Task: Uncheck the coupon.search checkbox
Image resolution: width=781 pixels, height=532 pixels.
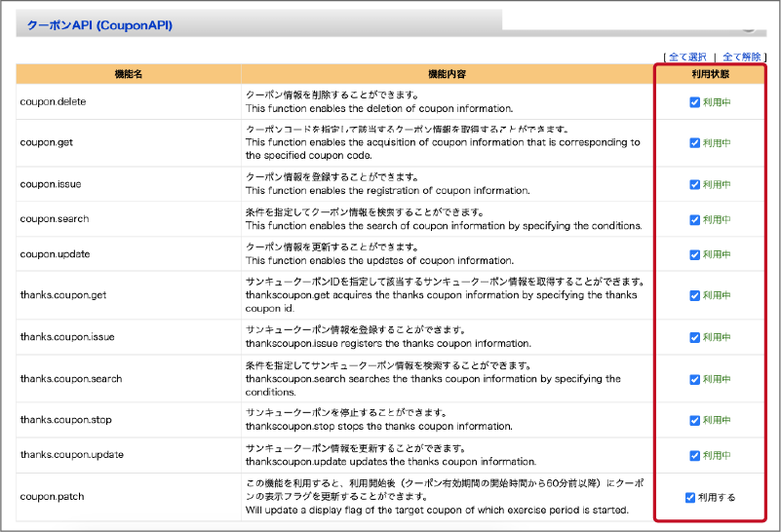Action: 695,219
